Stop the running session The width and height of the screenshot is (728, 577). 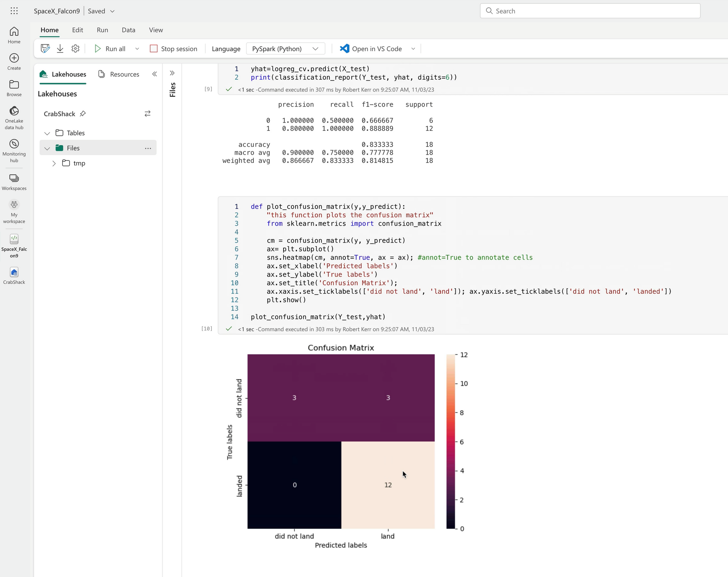point(174,49)
